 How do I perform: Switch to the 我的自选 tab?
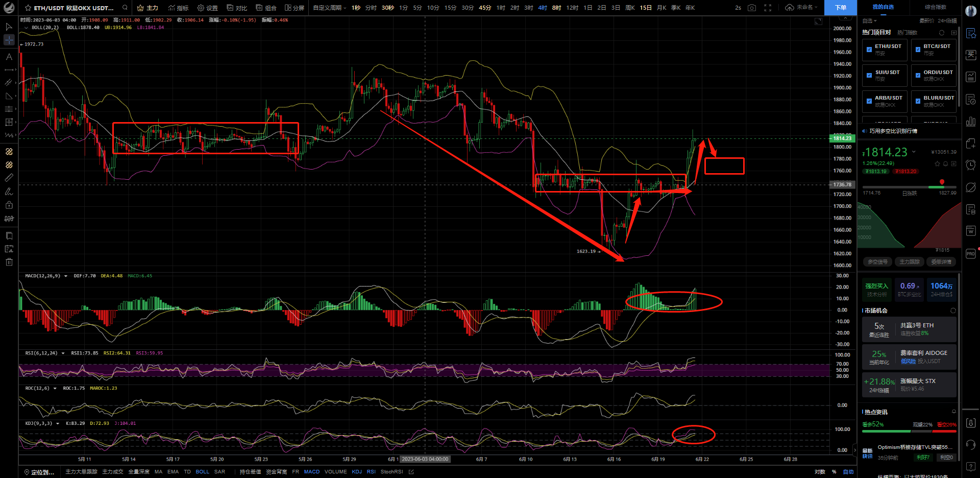point(883,7)
